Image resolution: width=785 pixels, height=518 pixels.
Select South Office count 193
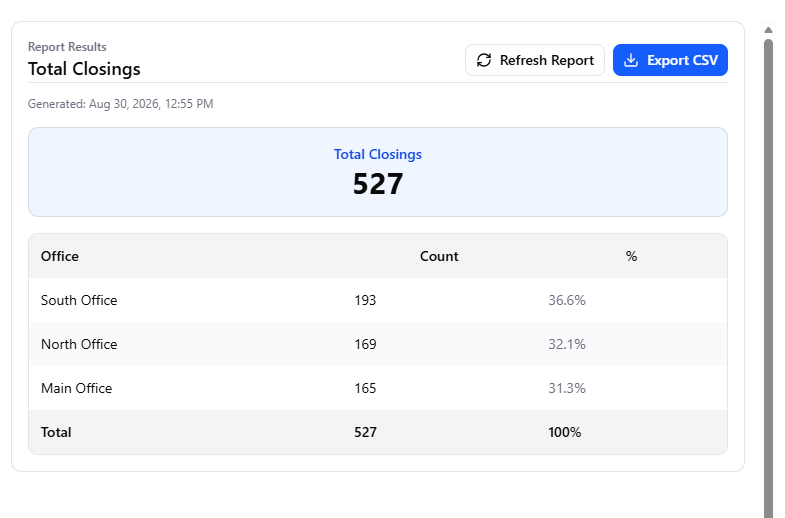(365, 300)
